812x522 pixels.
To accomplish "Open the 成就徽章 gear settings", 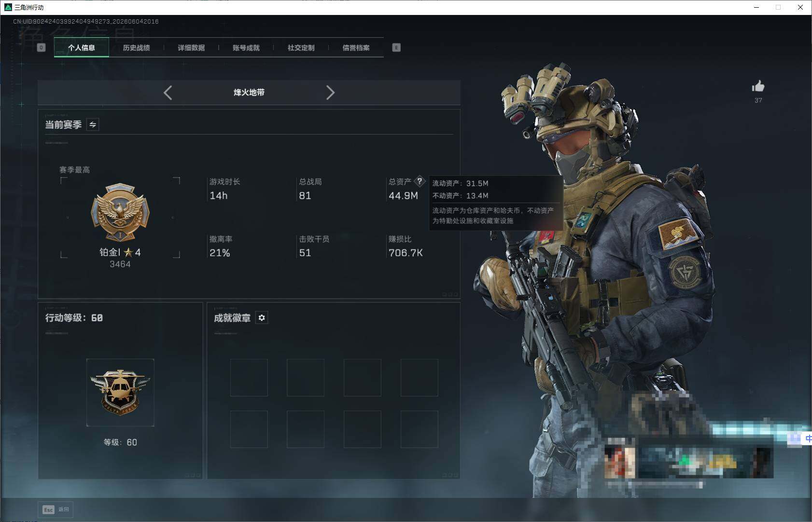I will [x=262, y=318].
